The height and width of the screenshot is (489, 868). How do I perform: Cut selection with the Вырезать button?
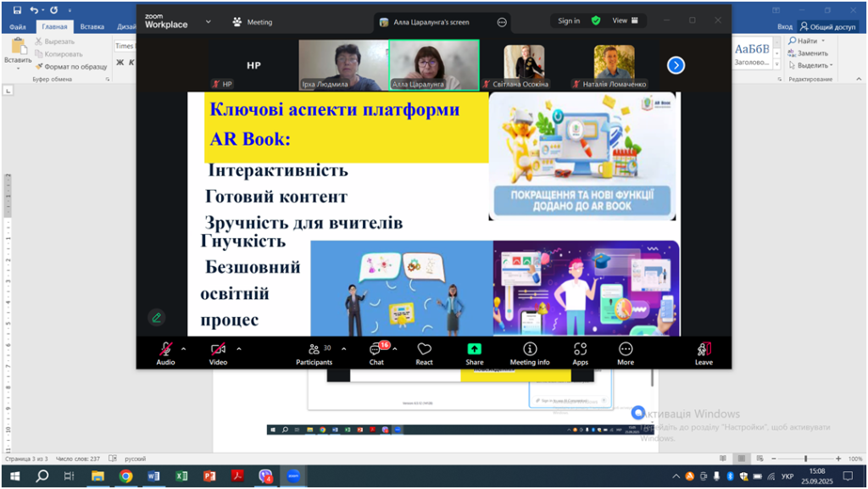[54, 42]
